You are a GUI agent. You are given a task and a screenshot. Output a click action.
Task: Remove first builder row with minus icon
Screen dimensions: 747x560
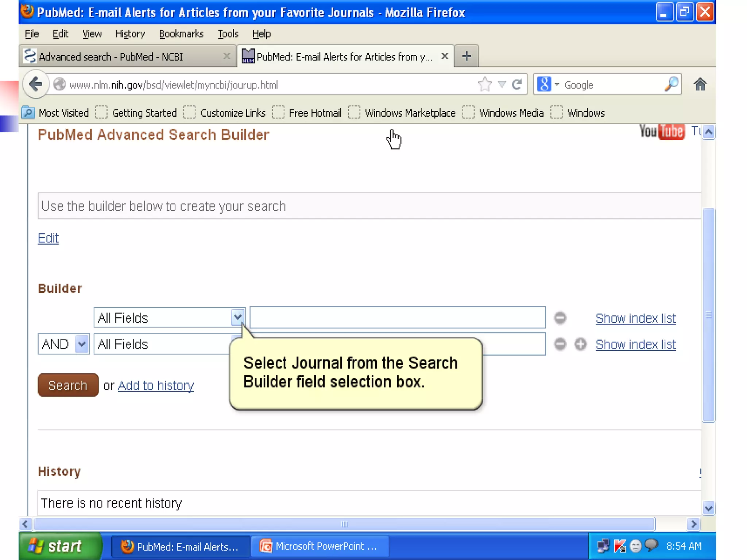pos(560,318)
